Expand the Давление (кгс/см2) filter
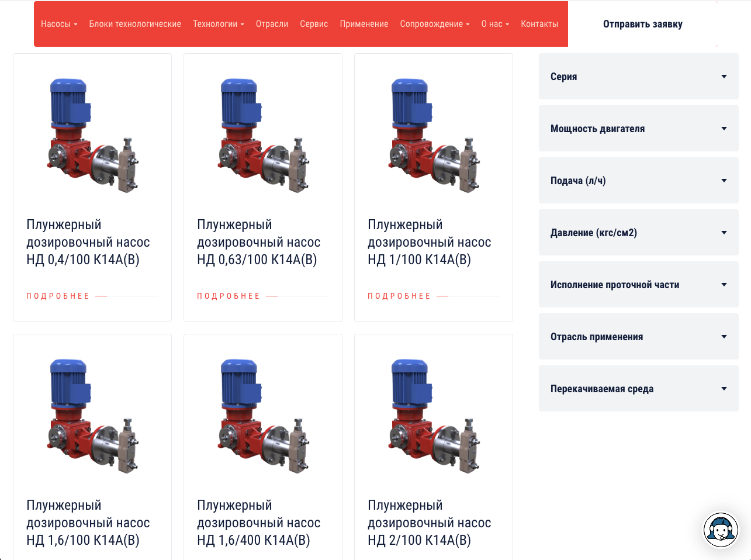 click(x=639, y=233)
